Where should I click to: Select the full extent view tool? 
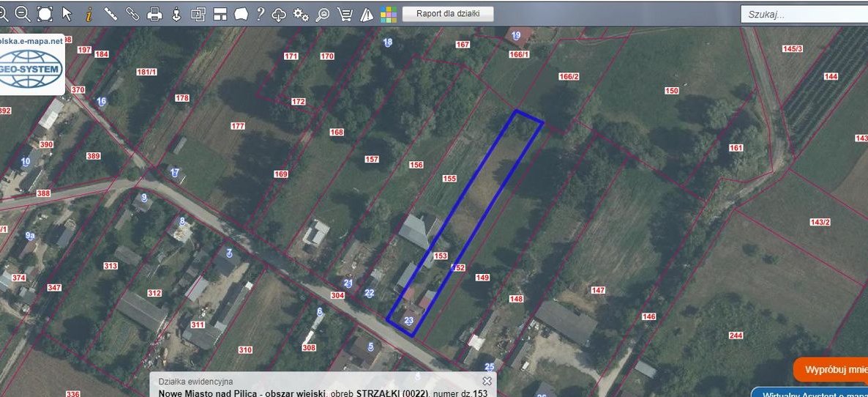[x=45, y=13]
